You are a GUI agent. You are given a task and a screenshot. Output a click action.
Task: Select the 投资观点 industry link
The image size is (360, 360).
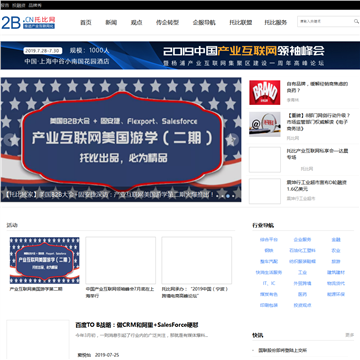coord(302,305)
